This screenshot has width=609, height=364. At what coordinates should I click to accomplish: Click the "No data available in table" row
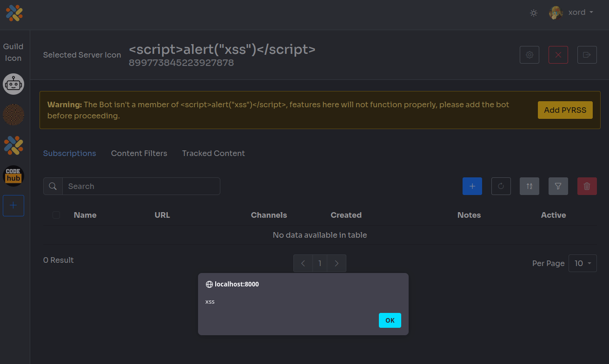click(320, 235)
